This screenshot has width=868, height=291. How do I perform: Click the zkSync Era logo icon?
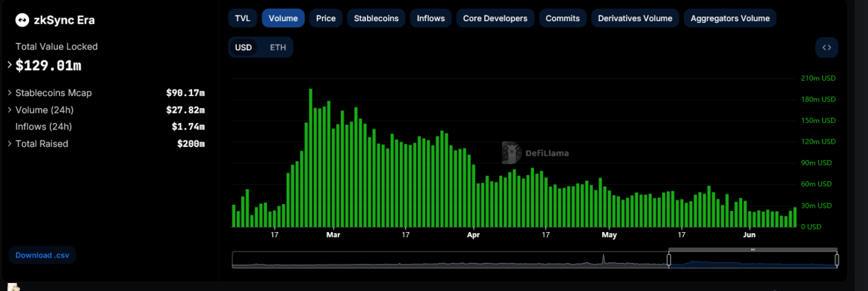[22, 20]
